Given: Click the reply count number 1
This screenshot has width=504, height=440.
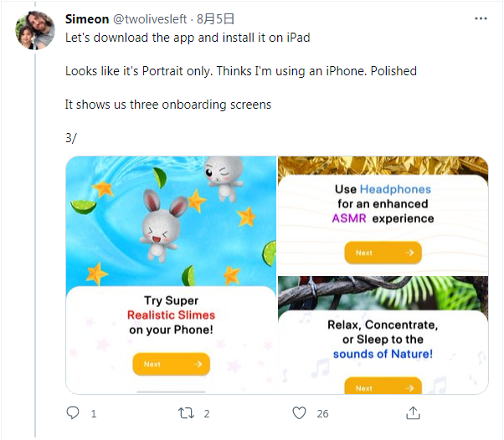Looking at the screenshot, I should [x=94, y=413].
